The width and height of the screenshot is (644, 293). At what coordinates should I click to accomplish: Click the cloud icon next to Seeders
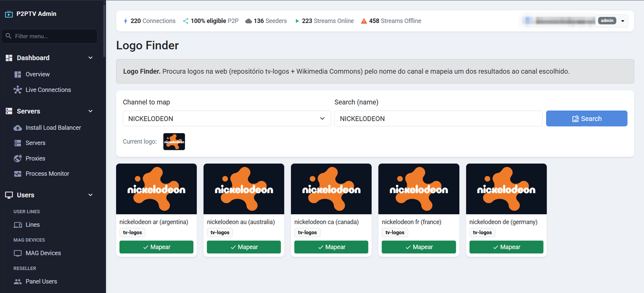(248, 21)
